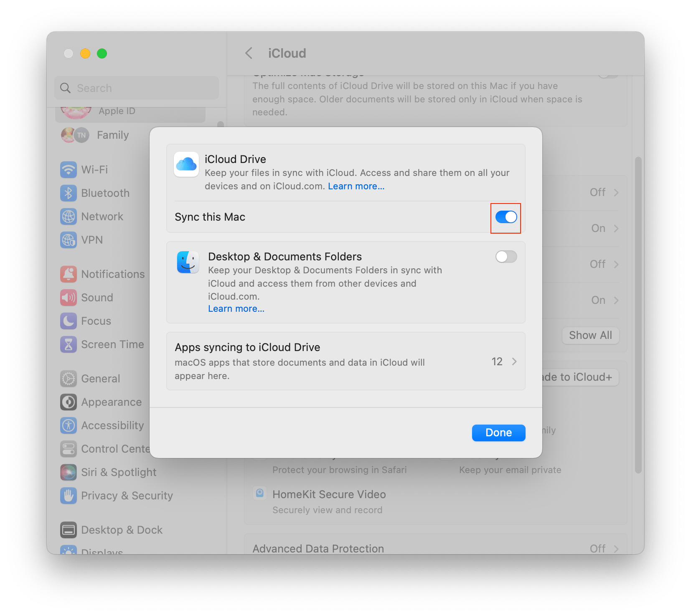This screenshot has width=691, height=616.
Task: Expand Apps syncing to iCloud Drive
Action: click(515, 361)
